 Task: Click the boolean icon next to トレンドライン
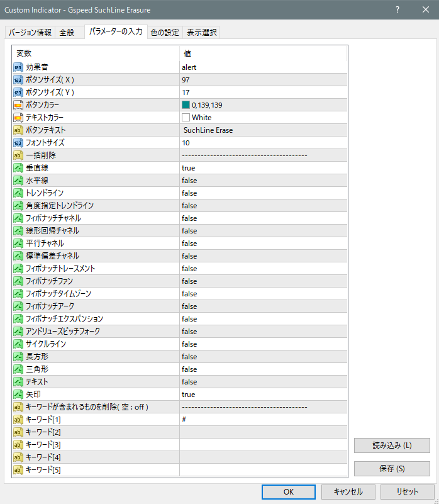(x=18, y=193)
